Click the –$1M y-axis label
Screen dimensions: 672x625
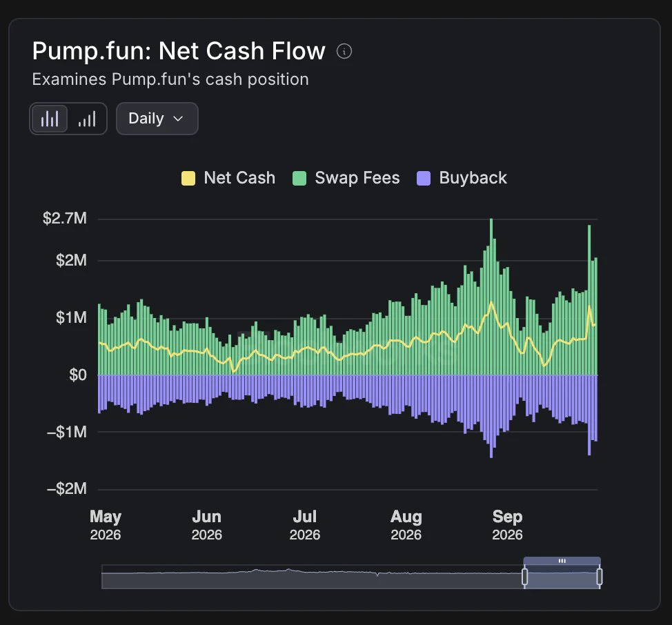tap(67, 432)
